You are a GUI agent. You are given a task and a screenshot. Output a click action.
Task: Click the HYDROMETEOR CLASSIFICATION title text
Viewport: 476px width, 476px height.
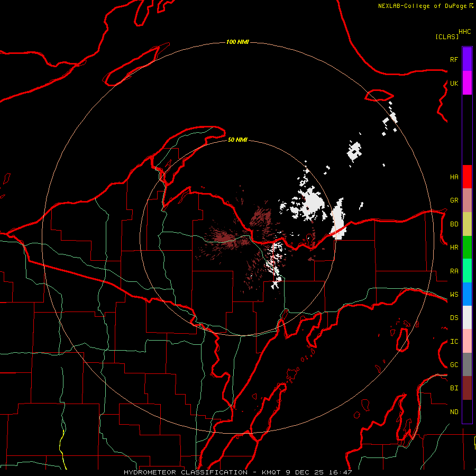186,472
